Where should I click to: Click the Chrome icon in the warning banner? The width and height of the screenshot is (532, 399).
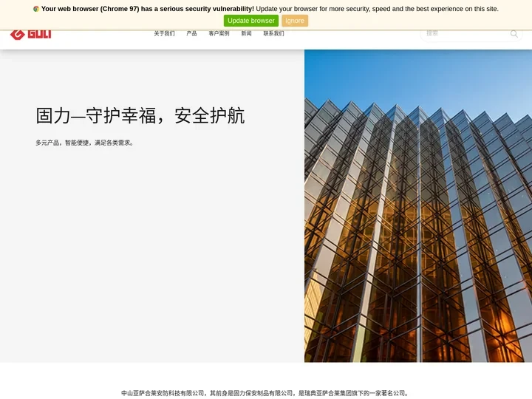click(36, 9)
